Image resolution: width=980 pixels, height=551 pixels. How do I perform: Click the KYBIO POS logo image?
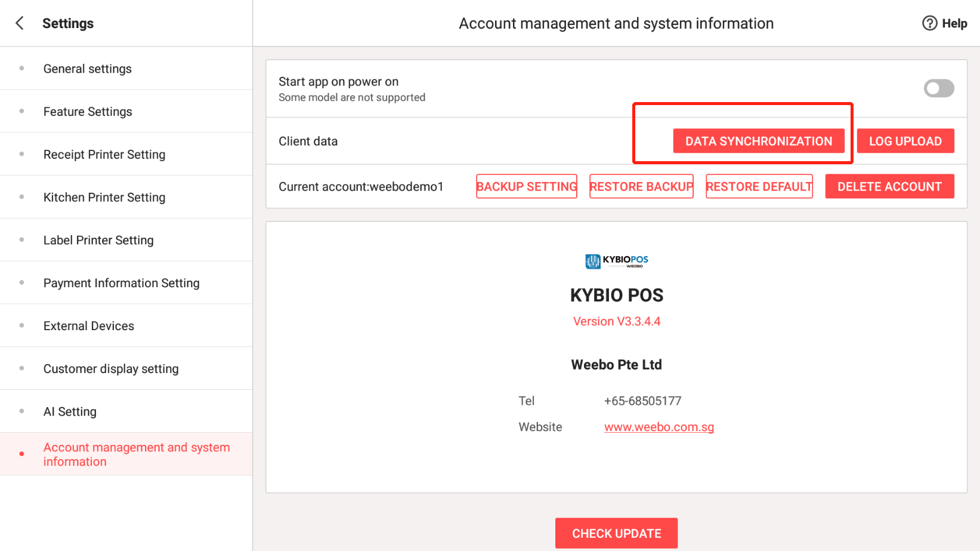click(x=617, y=261)
